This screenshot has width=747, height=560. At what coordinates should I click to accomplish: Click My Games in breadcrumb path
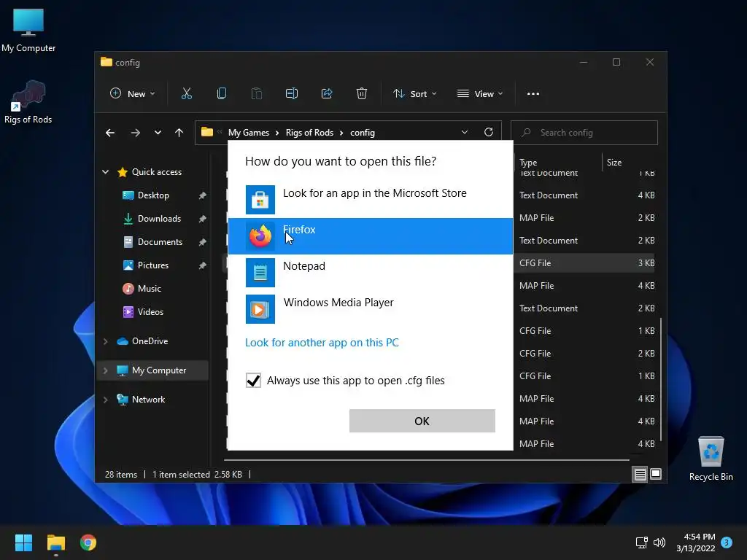pyautogui.click(x=248, y=133)
